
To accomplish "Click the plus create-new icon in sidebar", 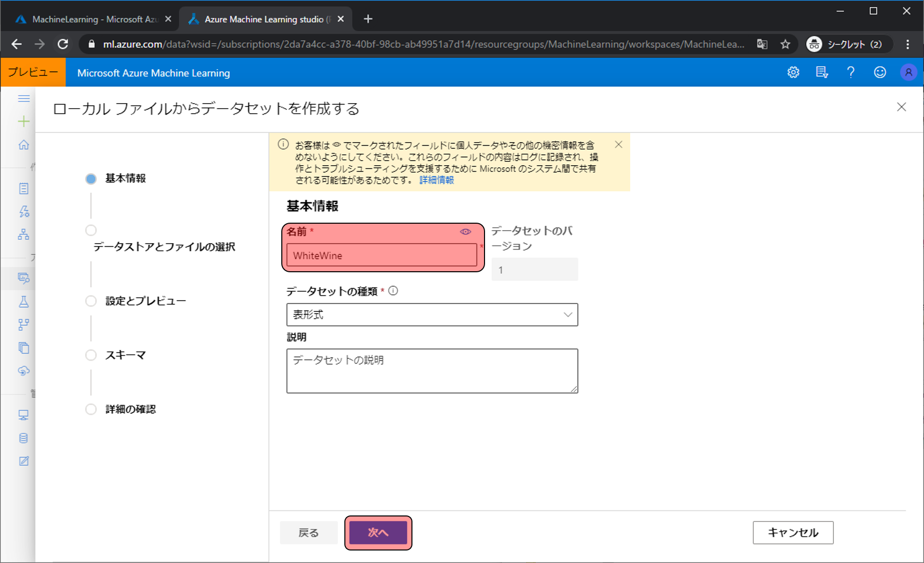I will coord(24,122).
